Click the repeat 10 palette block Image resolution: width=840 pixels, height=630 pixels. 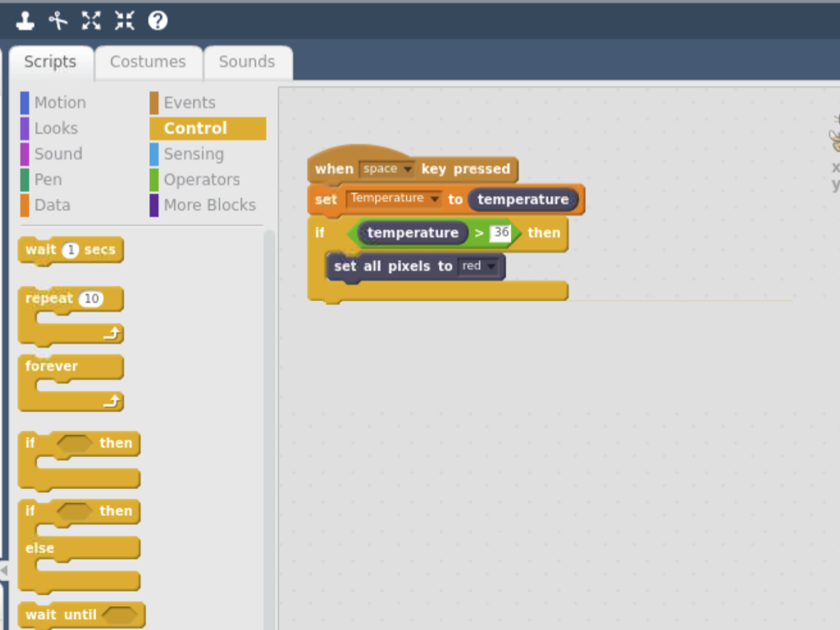(x=71, y=316)
